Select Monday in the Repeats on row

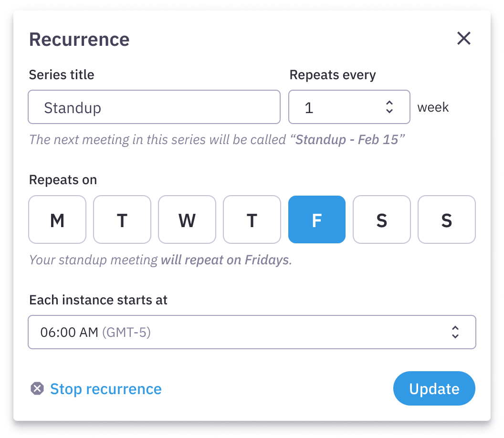click(57, 219)
